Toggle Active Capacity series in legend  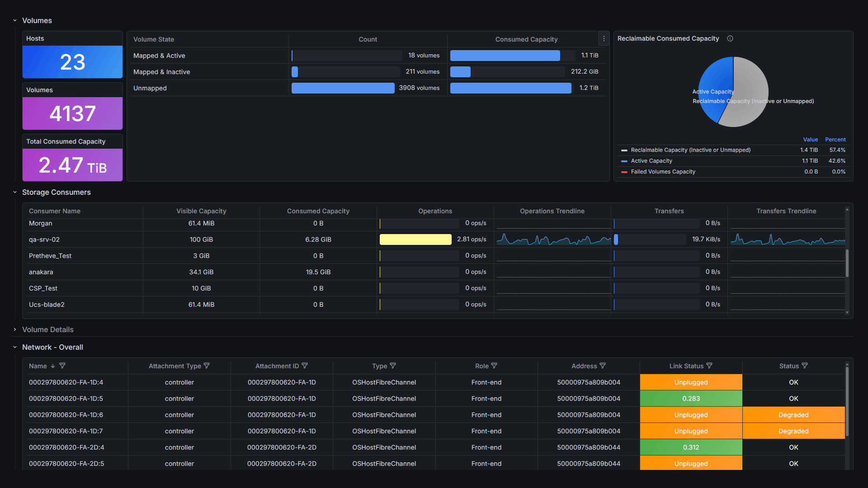[651, 161]
